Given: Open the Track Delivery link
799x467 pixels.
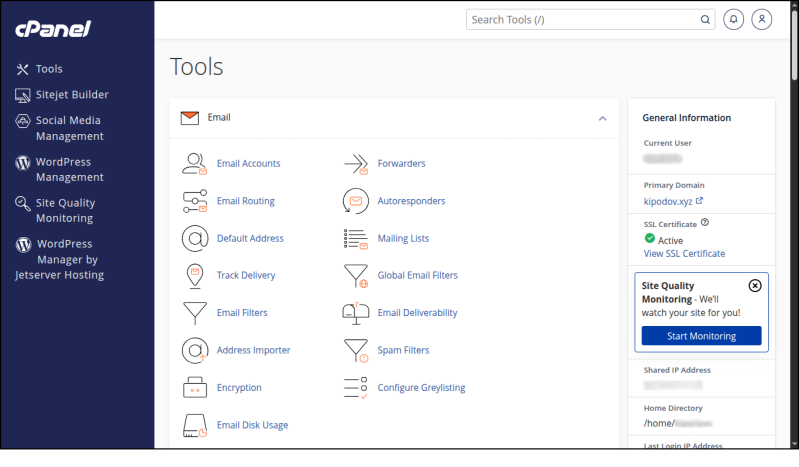Looking at the screenshot, I should click(246, 275).
